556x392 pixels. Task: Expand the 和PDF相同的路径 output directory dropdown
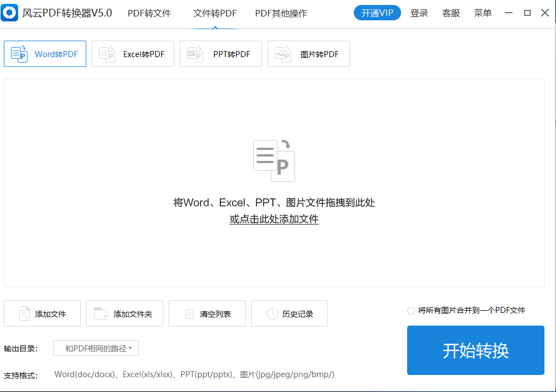coord(96,349)
